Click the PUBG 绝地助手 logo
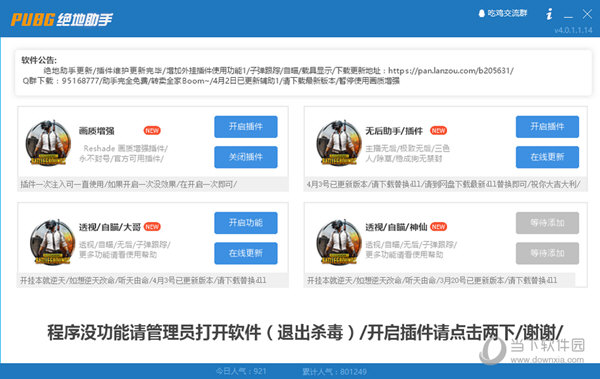This screenshot has height=379, width=600. pyautogui.click(x=62, y=20)
